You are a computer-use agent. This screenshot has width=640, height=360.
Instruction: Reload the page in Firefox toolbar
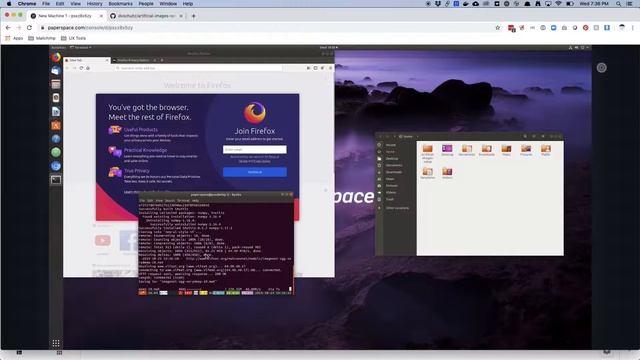tap(81, 68)
